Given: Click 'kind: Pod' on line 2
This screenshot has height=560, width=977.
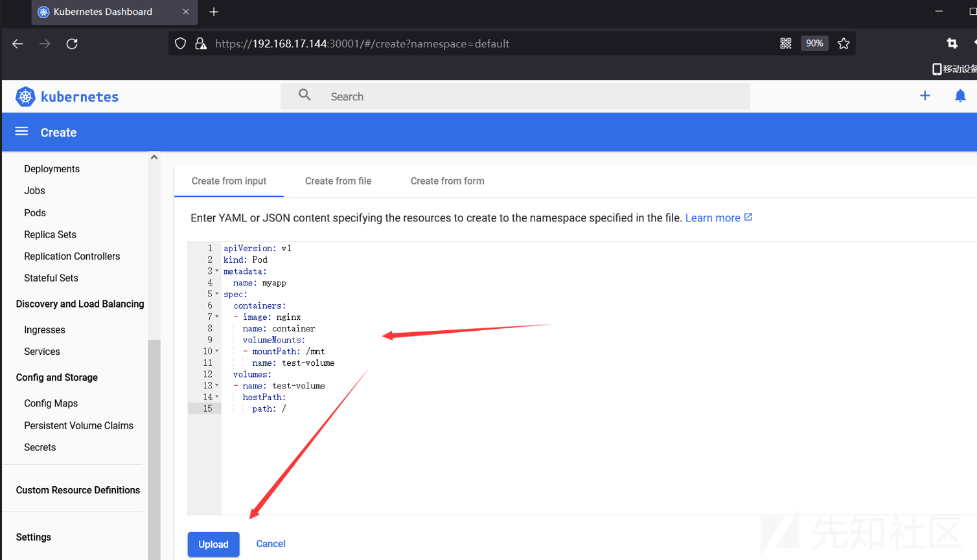Looking at the screenshot, I should tap(246, 260).
